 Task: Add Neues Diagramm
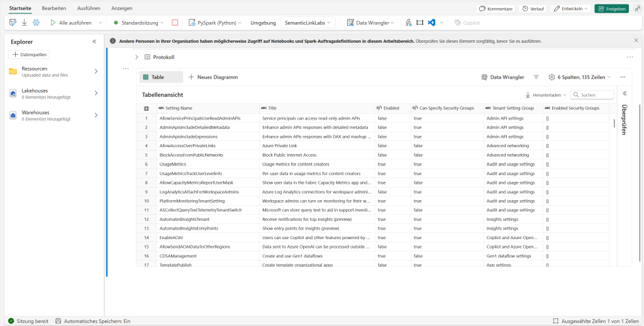click(213, 77)
